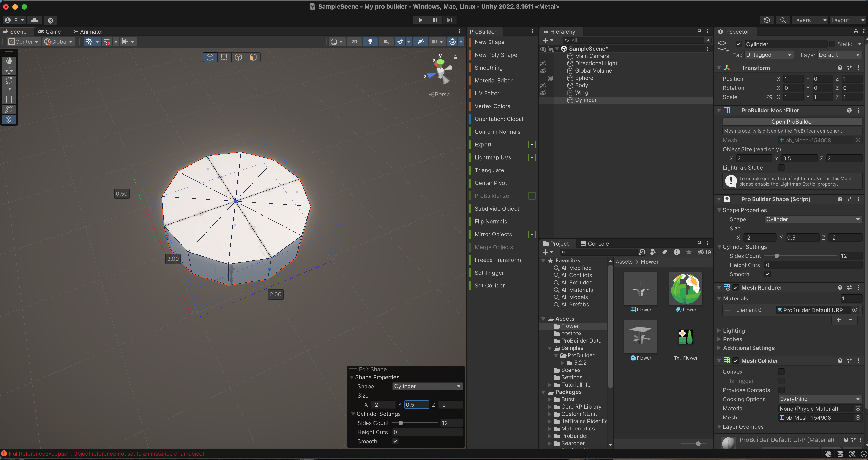Activate ProBuilder face selection mode
868x460 pixels.
(253, 57)
